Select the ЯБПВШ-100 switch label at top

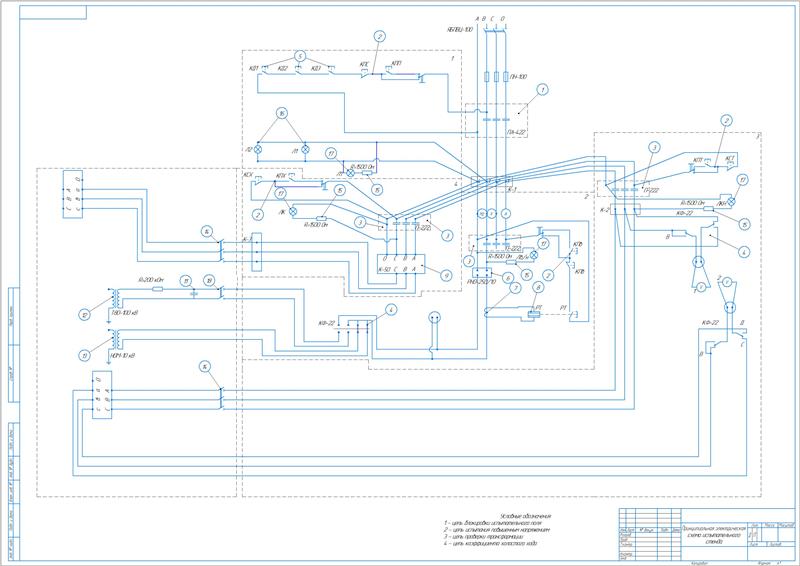[460, 30]
